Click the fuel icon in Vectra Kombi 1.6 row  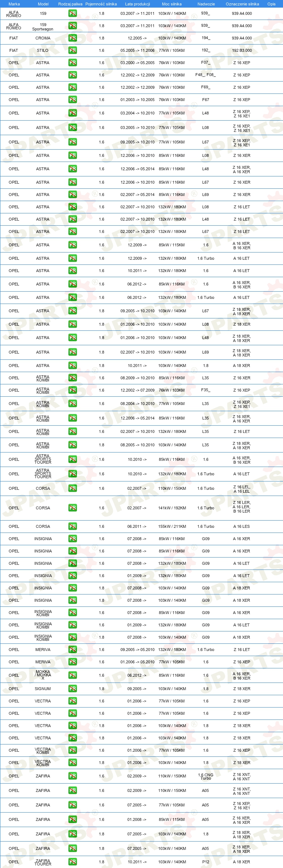[72, 750]
